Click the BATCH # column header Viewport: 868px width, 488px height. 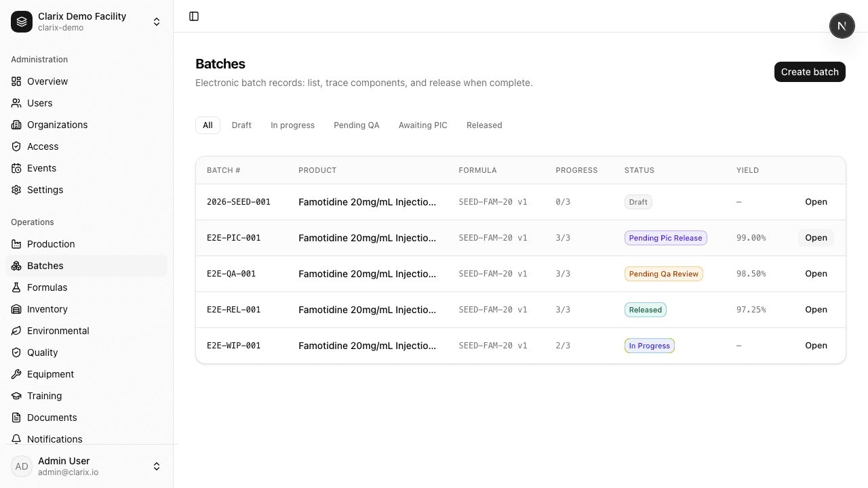tap(224, 170)
